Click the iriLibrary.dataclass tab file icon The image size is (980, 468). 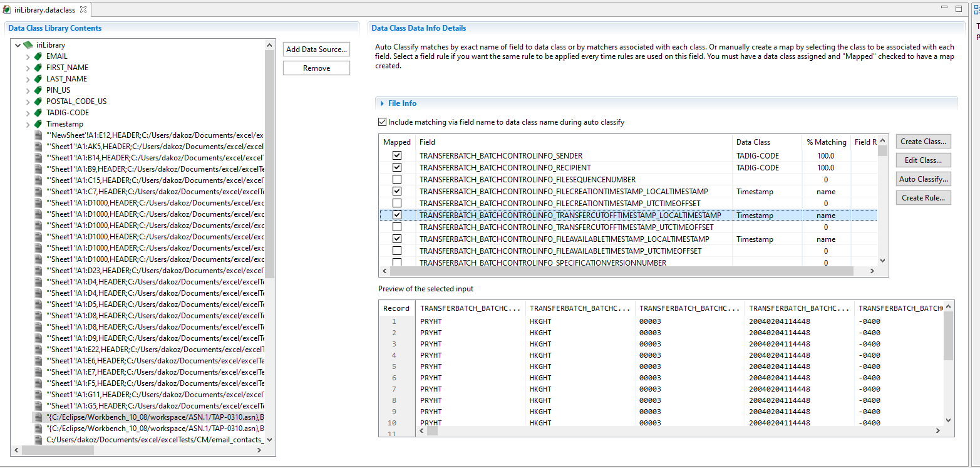[7, 9]
